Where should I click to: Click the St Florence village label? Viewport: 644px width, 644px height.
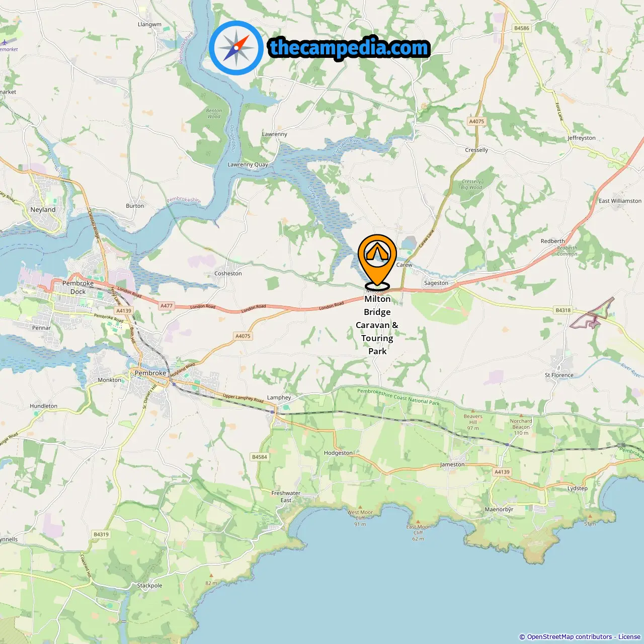point(559,375)
